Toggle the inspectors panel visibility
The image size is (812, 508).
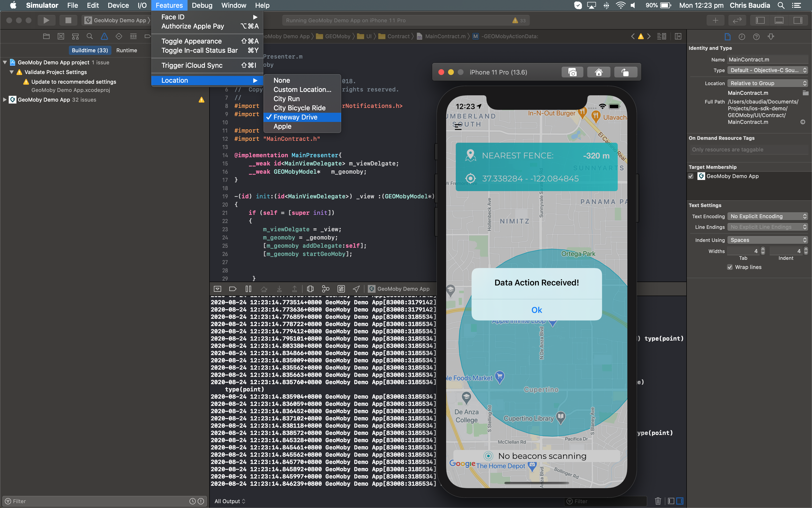[x=798, y=20]
